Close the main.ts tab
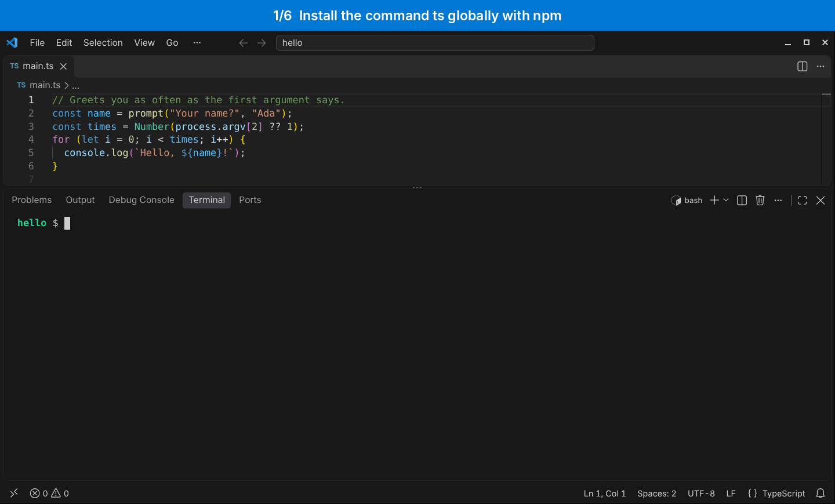Viewport: 835px width, 504px height. [64, 66]
